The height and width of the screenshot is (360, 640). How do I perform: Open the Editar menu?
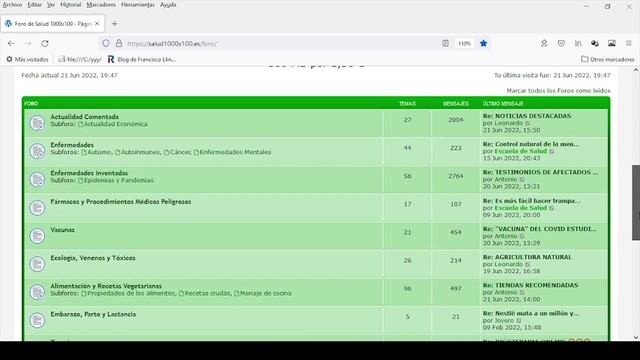35,5
